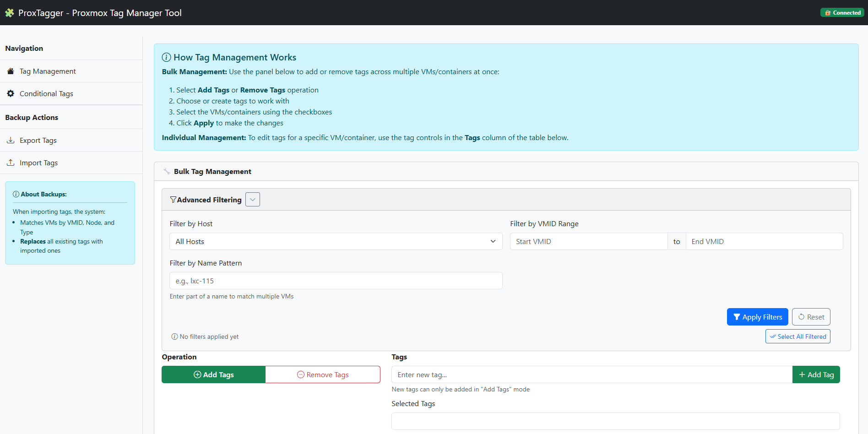Viewport: 868px width, 434px height.
Task: Switch to Remove Tags operation
Action: (323, 374)
